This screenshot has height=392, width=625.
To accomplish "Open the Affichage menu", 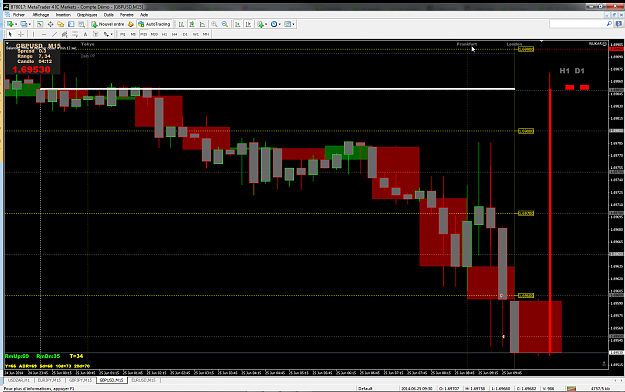I will (41, 15).
